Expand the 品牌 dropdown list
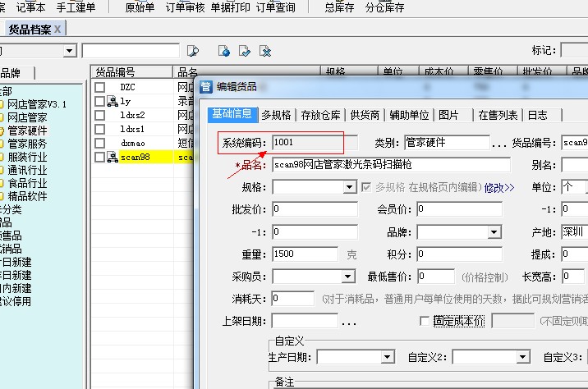The height and width of the screenshot is (389, 588). pos(494,232)
